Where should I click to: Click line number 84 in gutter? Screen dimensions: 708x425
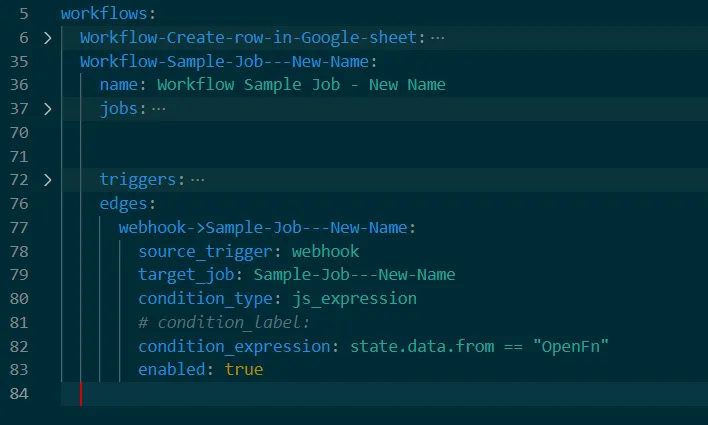(19, 394)
